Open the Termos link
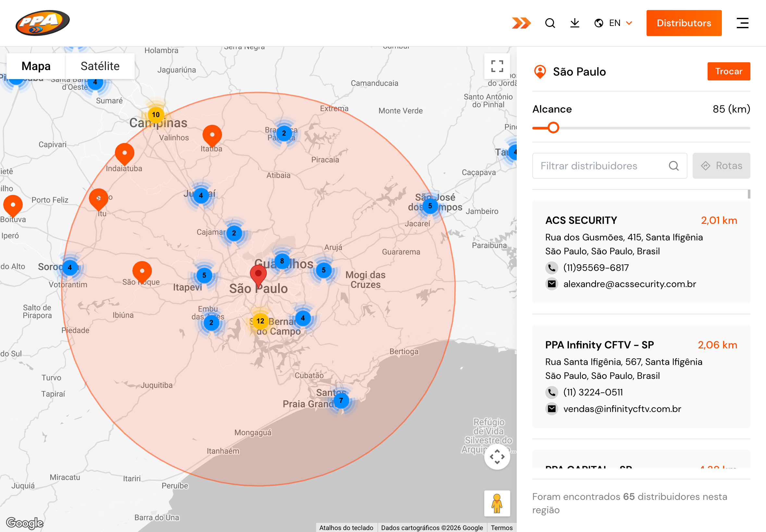This screenshot has width=766, height=532. (x=501, y=527)
